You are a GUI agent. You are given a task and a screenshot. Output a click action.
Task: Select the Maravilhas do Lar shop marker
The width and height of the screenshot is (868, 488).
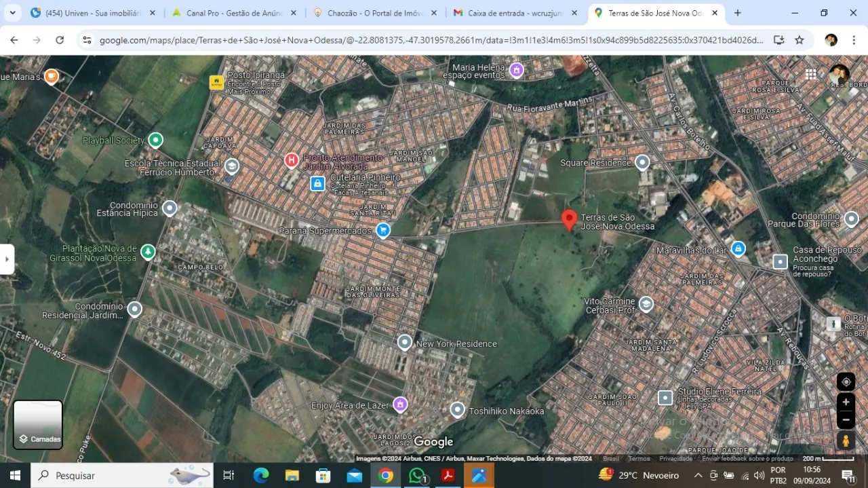pos(738,249)
